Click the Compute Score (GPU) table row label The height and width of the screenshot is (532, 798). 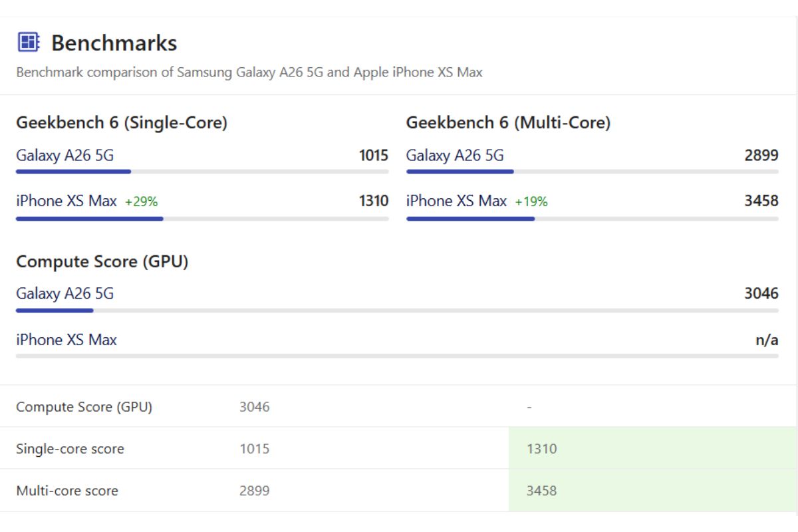[x=84, y=407]
